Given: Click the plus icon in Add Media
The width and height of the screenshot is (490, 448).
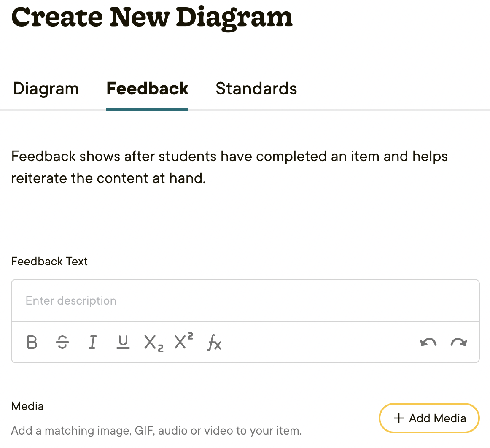Looking at the screenshot, I should [398, 418].
